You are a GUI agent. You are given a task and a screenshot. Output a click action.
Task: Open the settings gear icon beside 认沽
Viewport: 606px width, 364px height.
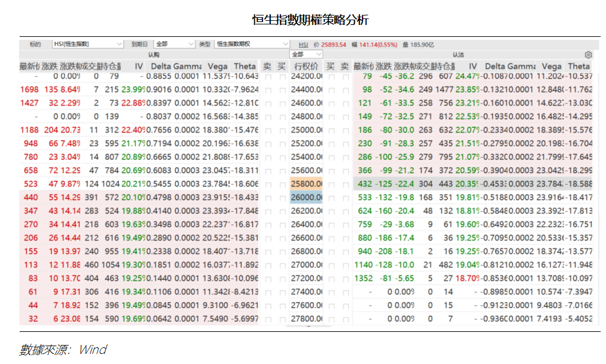pyautogui.click(x=588, y=55)
